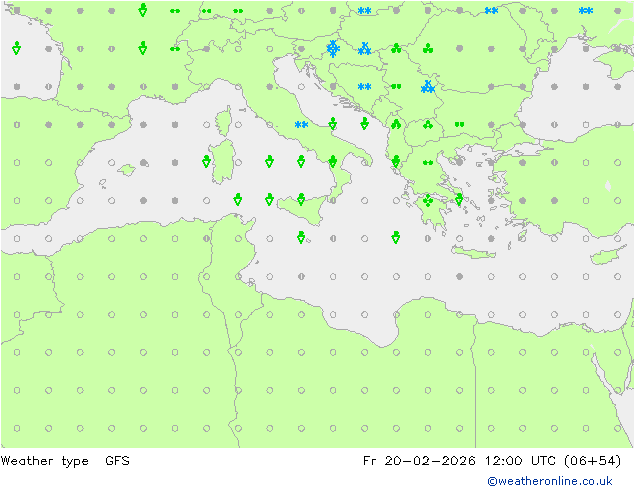Click the green shower symbol west of Sardinia
Image resolution: width=634 pixels, height=490 pixels.
(x=206, y=161)
